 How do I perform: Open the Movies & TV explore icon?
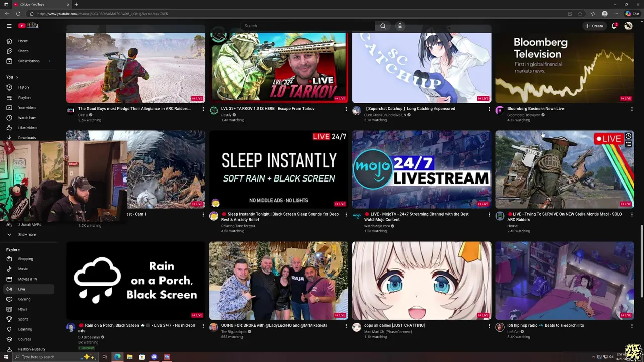[x=9, y=279]
